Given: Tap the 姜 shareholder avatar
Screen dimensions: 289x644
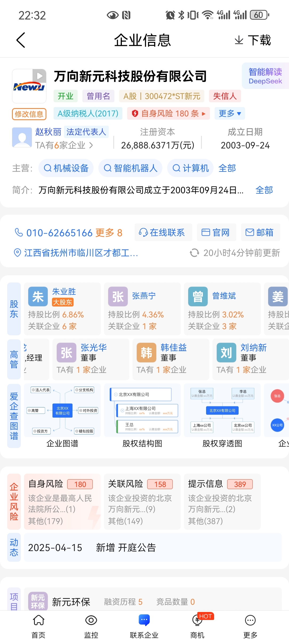Looking at the screenshot, I should 278,296.
